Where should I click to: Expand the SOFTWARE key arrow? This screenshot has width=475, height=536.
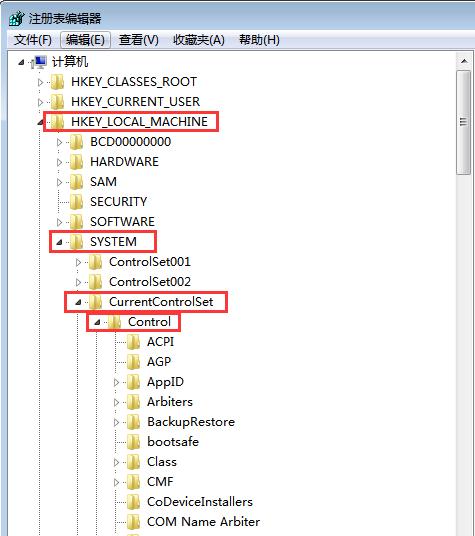point(59,223)
